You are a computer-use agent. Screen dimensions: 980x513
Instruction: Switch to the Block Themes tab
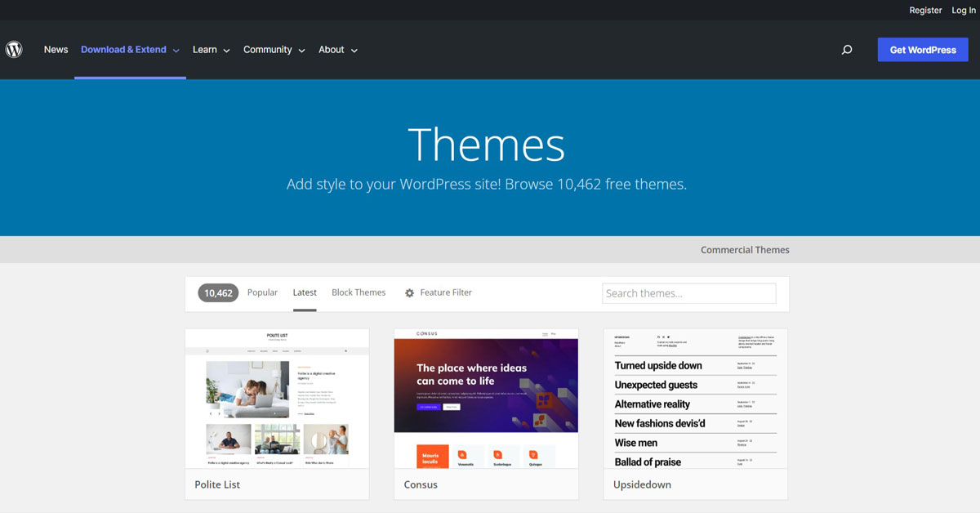point(359,292)
